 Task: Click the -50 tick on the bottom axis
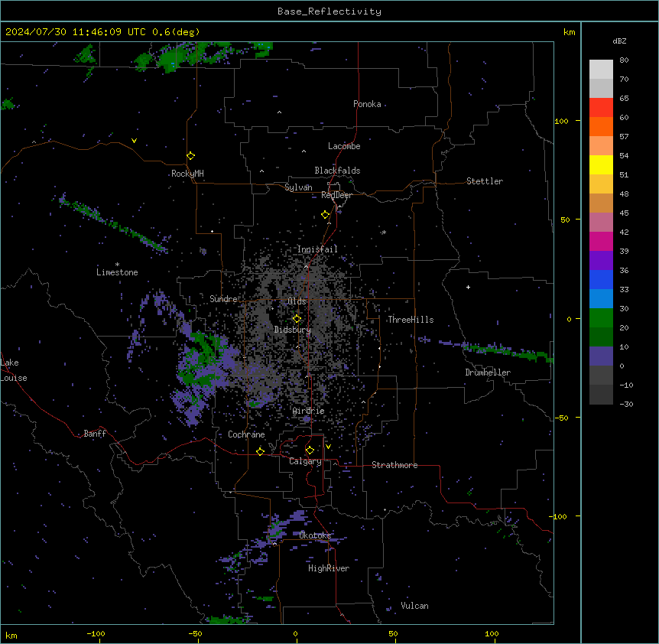195,633
